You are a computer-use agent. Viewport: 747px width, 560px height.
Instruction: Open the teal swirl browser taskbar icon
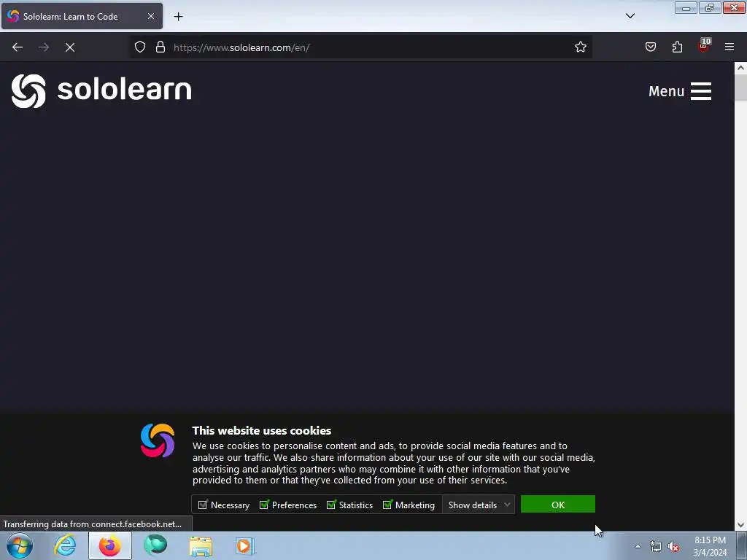coord(155,545)
